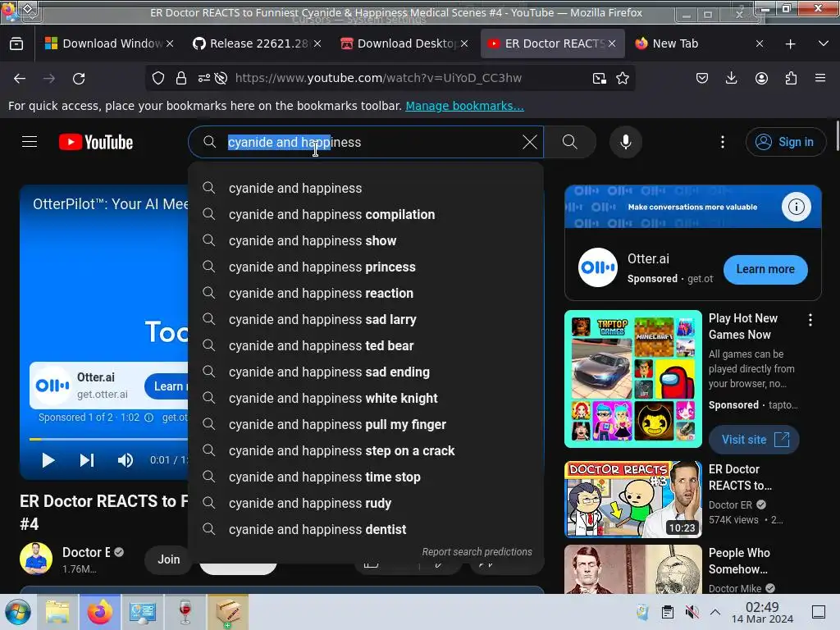The width and height of the screenshot is (840, 630).
Task: Pick the first plain 'cyanide and happiness' suggestion
Action: 366,188
